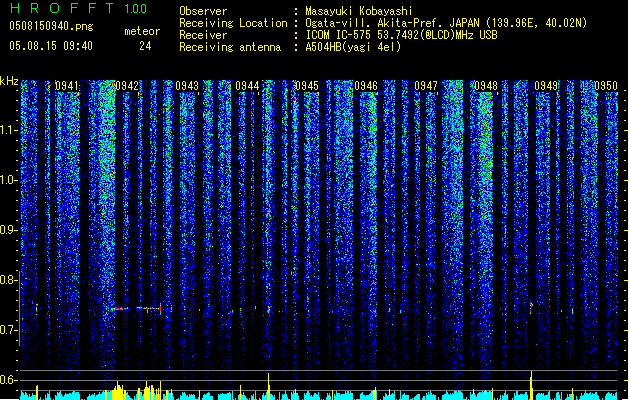Click the 0.8 kHz axis tick label
The image size is (629, 400).
click(9, 280)
